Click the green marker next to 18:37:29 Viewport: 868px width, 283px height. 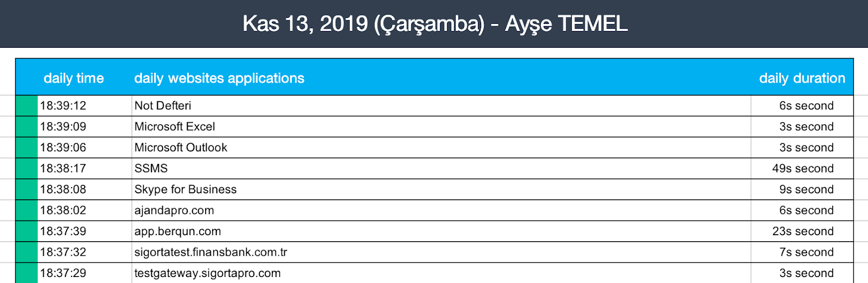[27, 273]
